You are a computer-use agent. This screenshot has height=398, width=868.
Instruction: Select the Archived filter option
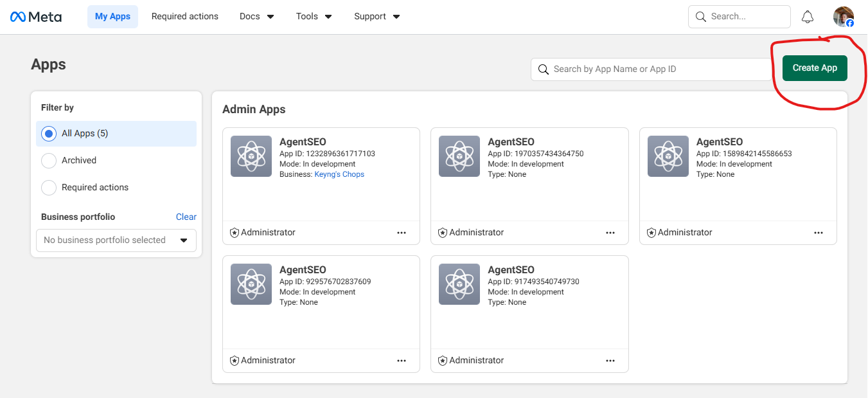click(49, 161)
